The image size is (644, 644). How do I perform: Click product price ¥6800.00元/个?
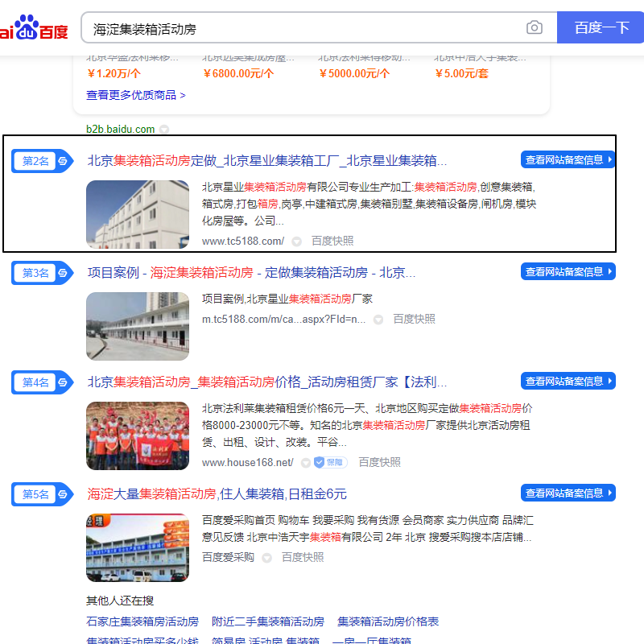pos(238,73)
